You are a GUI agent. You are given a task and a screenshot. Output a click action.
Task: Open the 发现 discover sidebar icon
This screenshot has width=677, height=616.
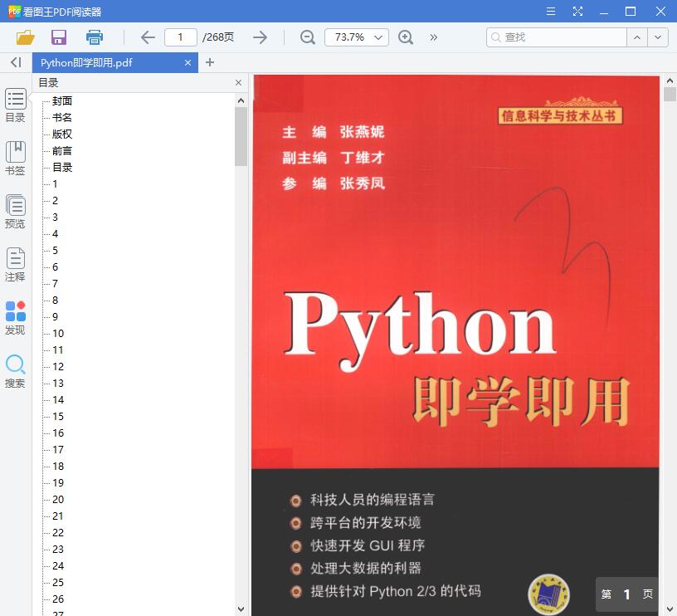coord(15,318)
